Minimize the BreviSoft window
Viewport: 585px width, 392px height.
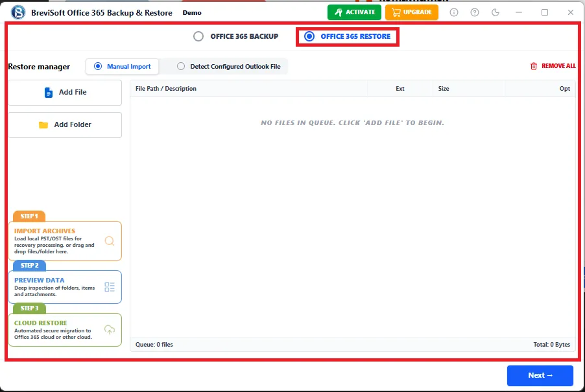[519, 12]
